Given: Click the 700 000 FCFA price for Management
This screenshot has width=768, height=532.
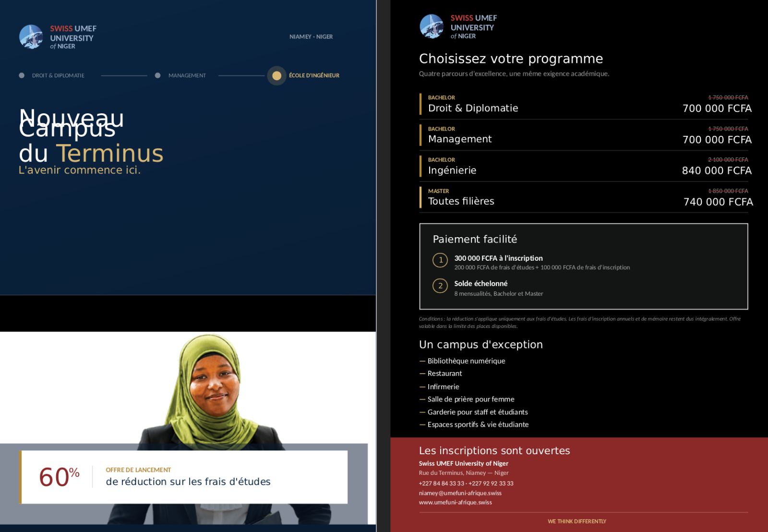Looking at the screenshot, I should (717, 140).
